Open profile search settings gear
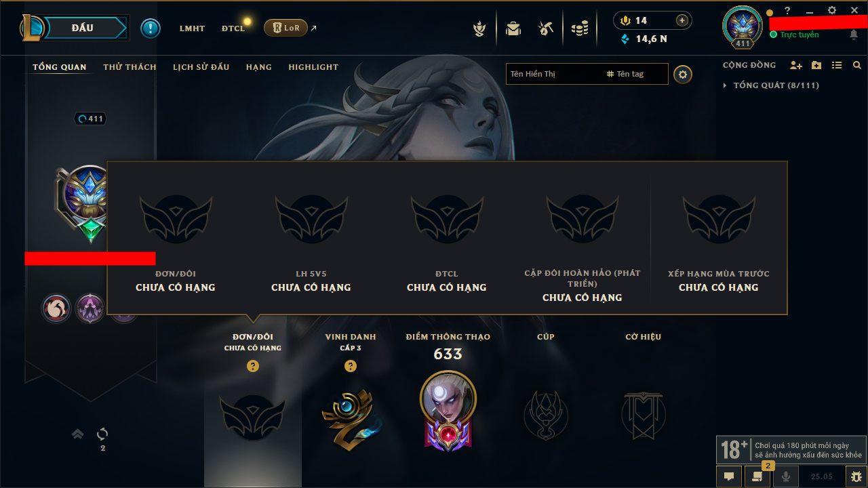868x488 pixels. (x=683, y=74)
